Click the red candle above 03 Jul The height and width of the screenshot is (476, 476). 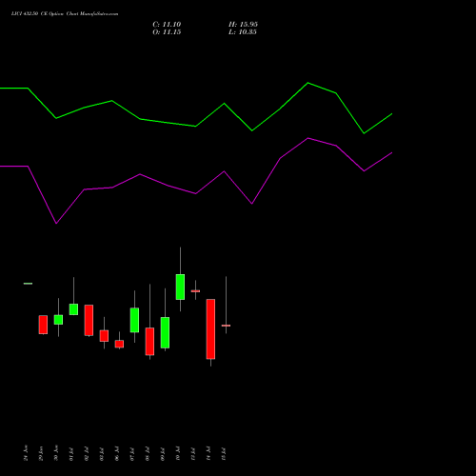[x=104, y=336]
